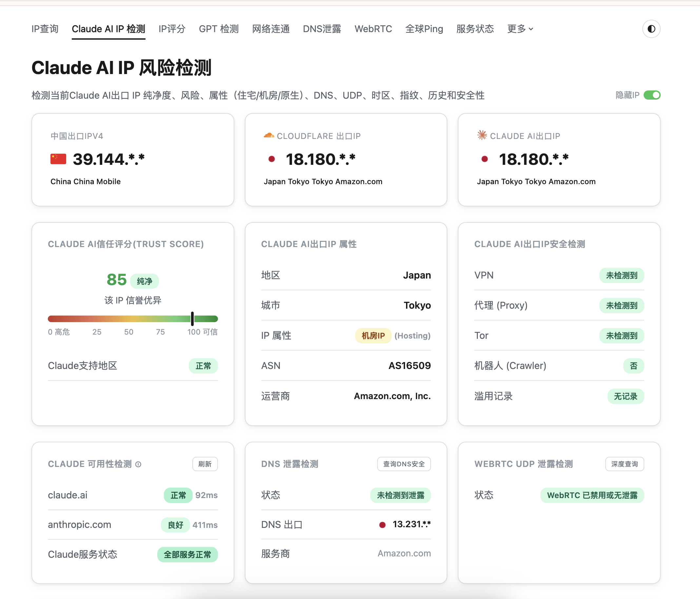Open the 全球Ping tab
Viewport: 700px width, 599px height.
click(x=424, y=29)
